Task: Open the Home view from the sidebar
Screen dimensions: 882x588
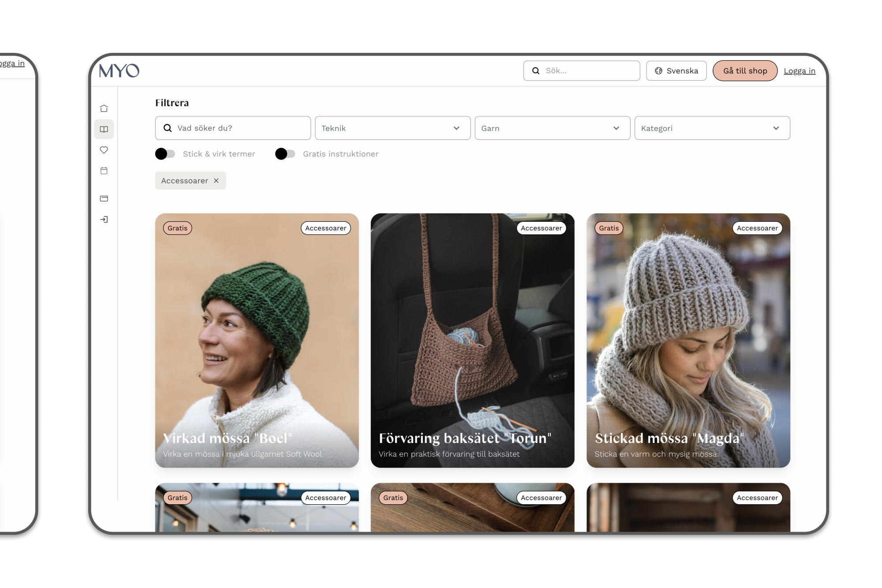Action: [104, 108]
